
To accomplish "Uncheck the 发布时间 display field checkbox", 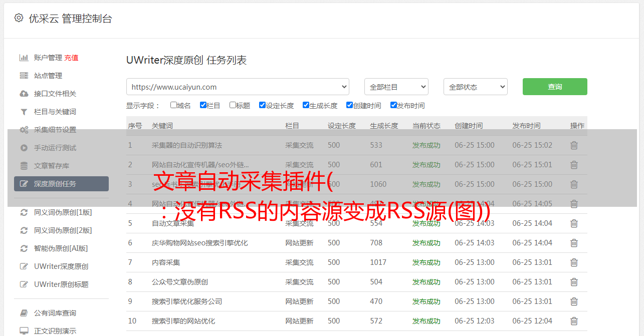I will (393, 105).
